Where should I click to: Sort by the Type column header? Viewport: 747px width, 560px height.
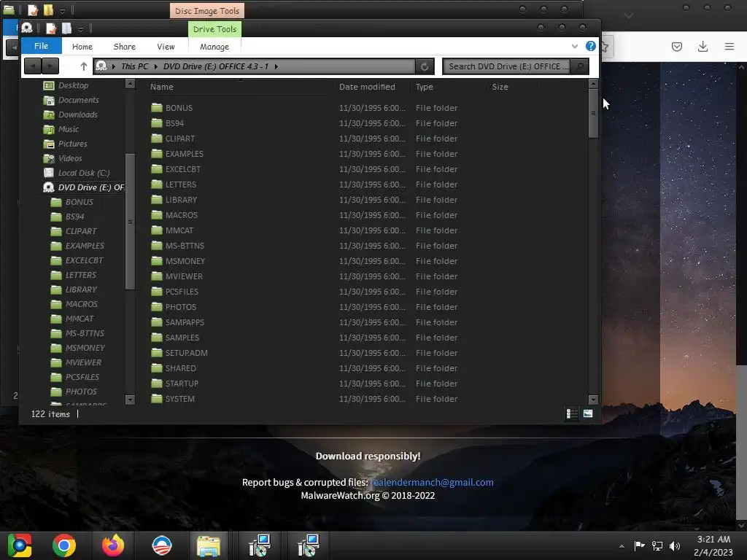click(x=424, y=87)
